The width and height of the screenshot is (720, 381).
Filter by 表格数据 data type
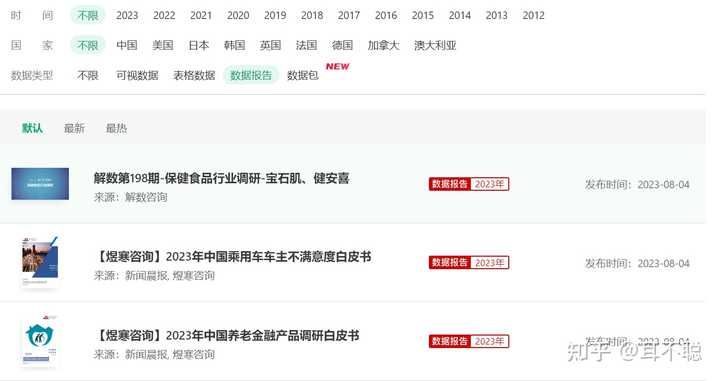(194, 75)
